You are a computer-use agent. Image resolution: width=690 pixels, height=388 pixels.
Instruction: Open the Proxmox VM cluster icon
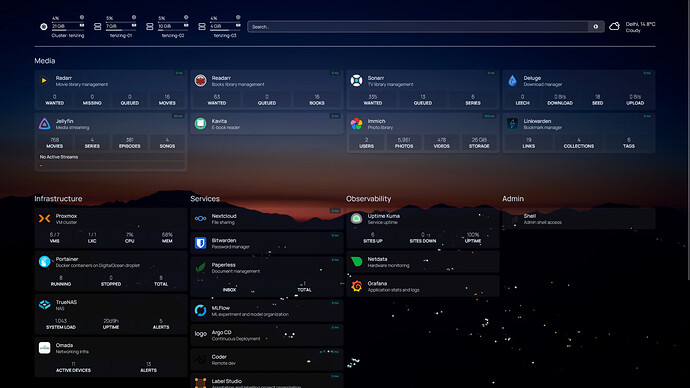44,219
